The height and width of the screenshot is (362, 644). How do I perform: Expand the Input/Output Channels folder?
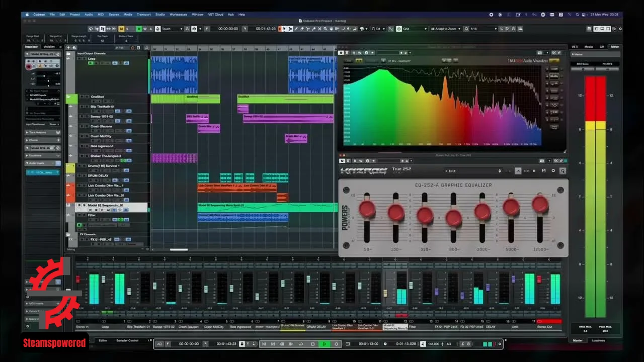coord(69,53)
